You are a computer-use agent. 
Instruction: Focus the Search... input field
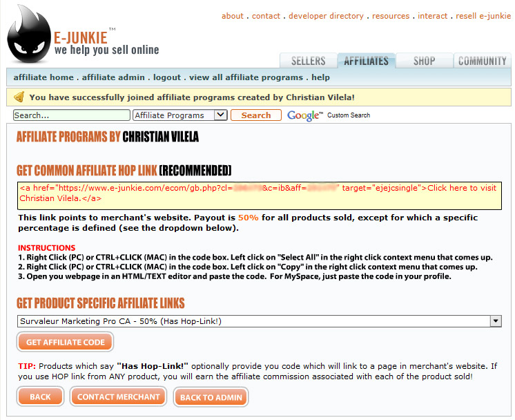click(72, 115)
